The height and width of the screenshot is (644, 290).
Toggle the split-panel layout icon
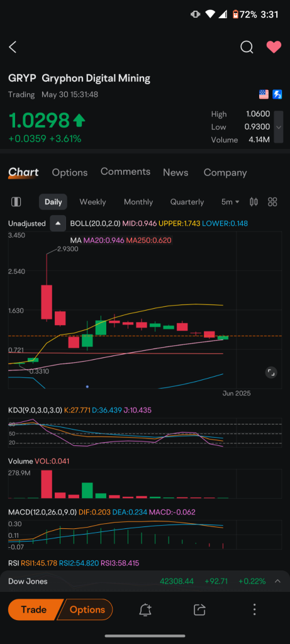16,202
